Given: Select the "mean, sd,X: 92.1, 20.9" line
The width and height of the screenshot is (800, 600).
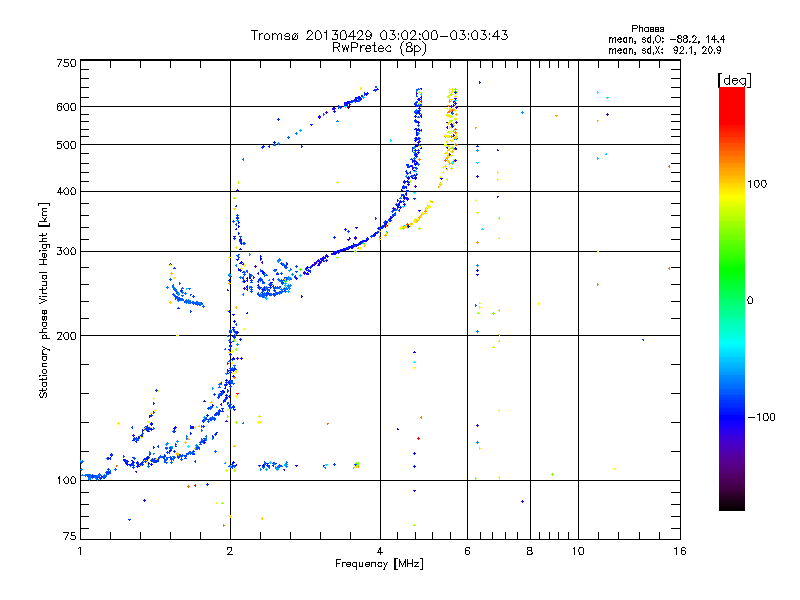Looking at the screenshot, I should 664,50.
